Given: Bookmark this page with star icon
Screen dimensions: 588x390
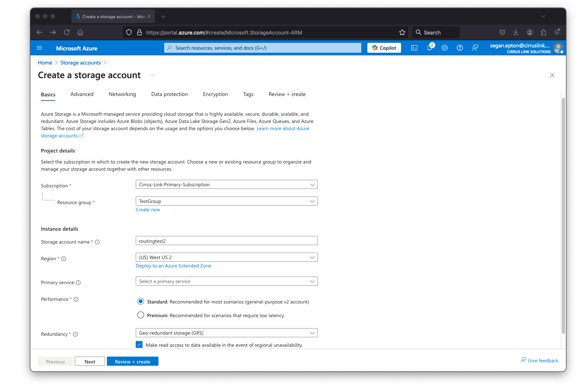Looking at the screenshot, I should [x=402, y=33].
